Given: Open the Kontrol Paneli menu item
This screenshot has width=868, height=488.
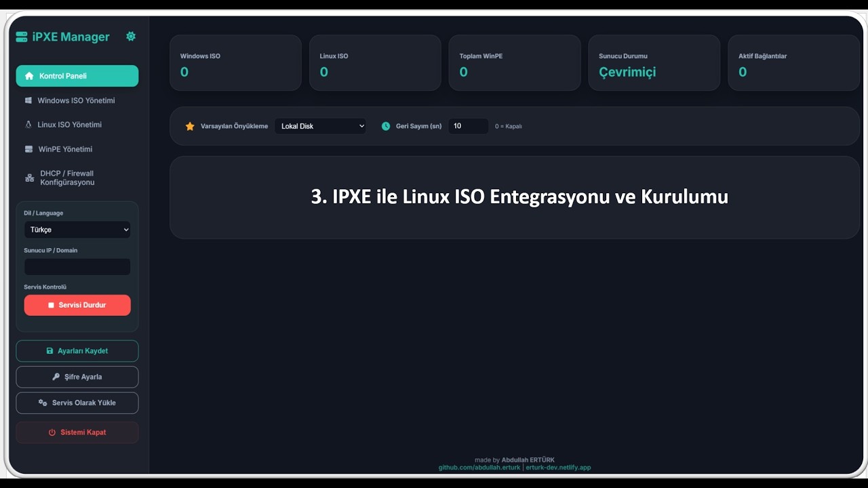Looking at the screenshot, I should [77, 76].
